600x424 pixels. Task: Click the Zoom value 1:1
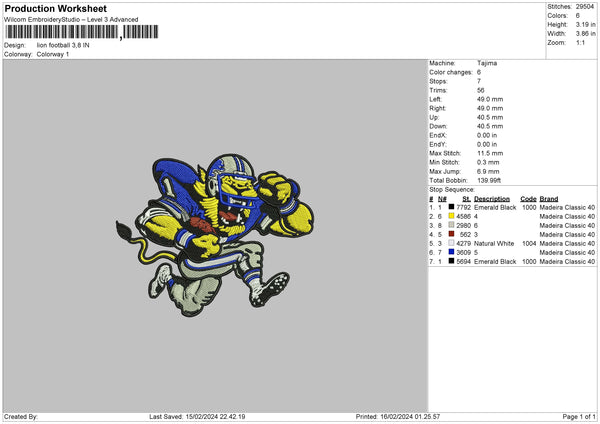tap(580, 42)
